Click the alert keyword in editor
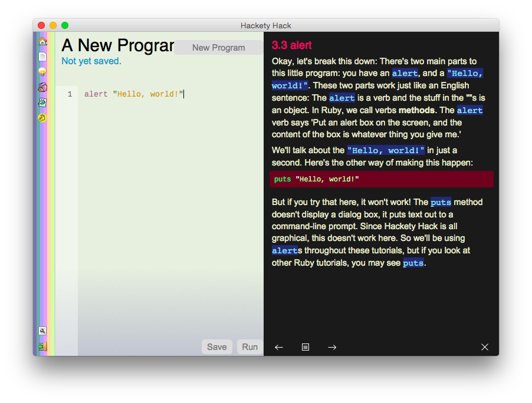This screenshot has height=403, width=532. point(96,94)
